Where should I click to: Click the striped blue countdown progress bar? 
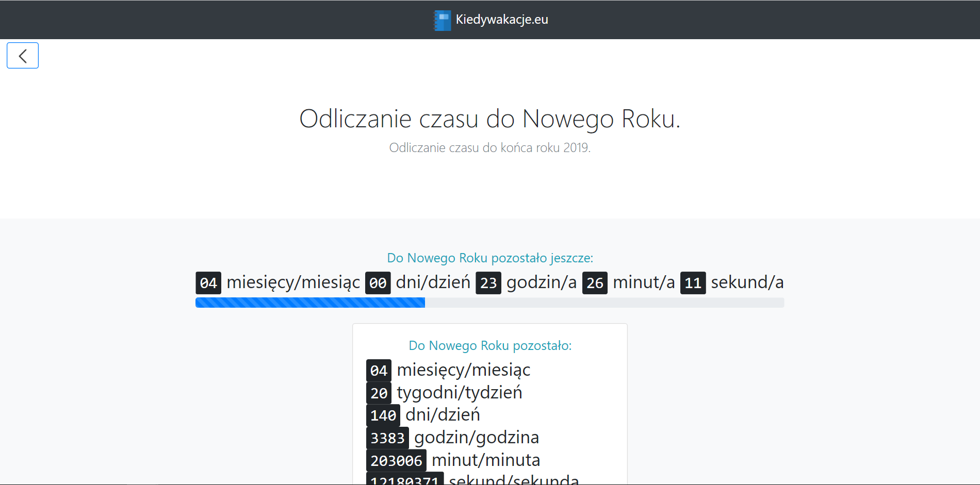[x=310, y=303]
